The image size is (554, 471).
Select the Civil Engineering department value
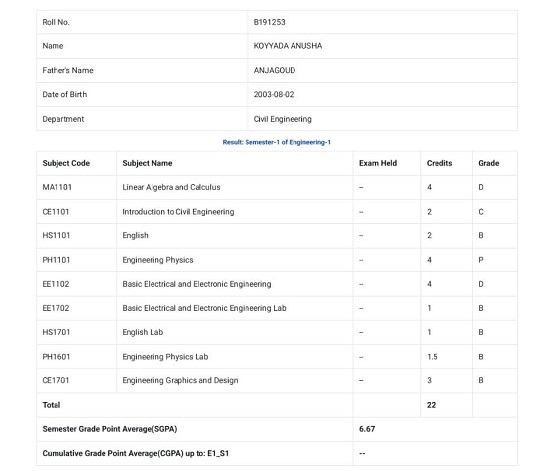[x=282, y=119]
